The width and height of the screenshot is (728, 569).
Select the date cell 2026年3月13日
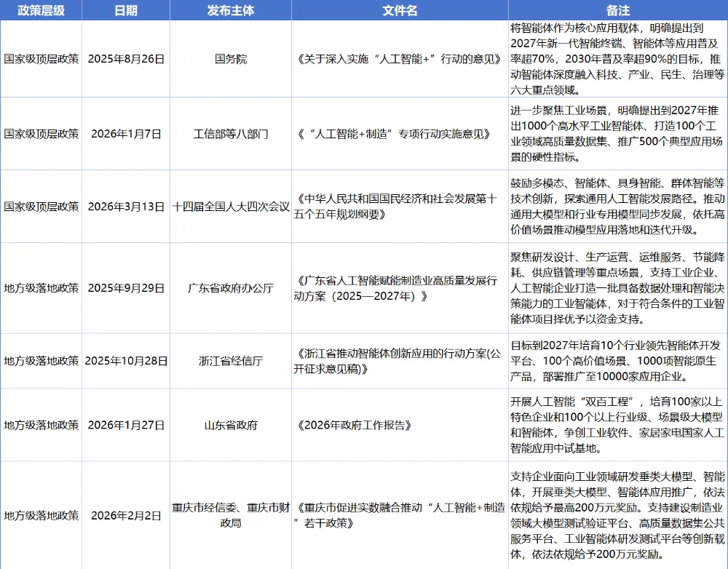(126, 207)
